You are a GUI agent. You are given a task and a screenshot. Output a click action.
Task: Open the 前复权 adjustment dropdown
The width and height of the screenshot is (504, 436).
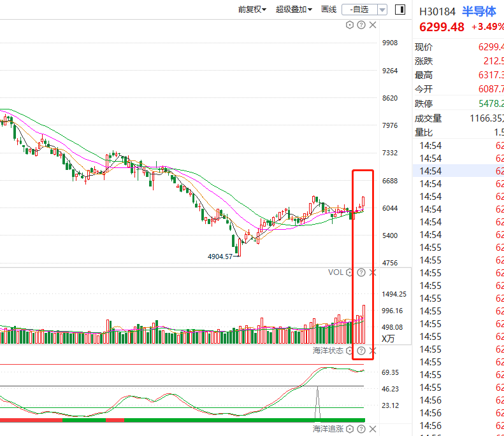(x=252, y=10)
